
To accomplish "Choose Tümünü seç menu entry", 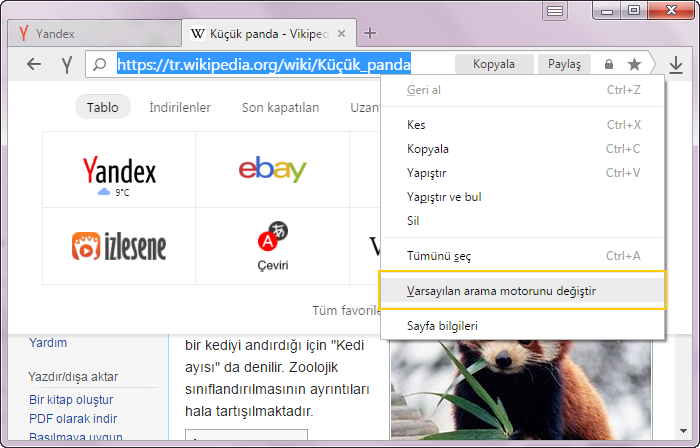I will 523,256.
